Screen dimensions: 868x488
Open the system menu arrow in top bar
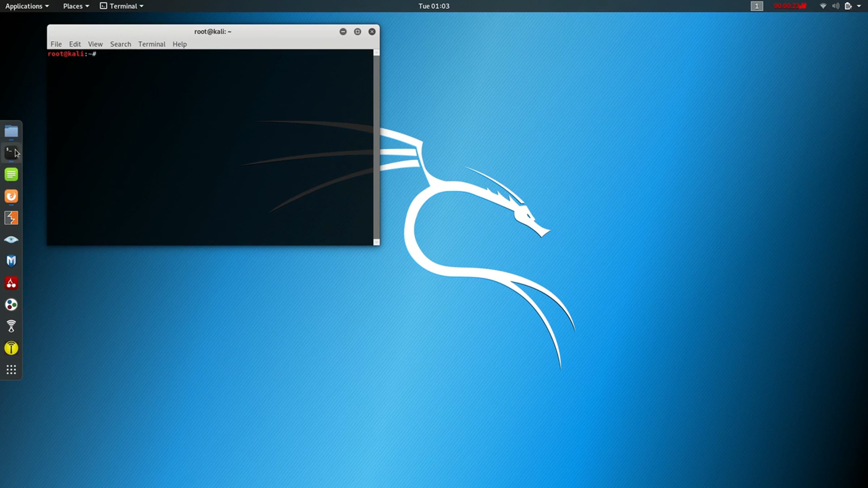[859, 6]
